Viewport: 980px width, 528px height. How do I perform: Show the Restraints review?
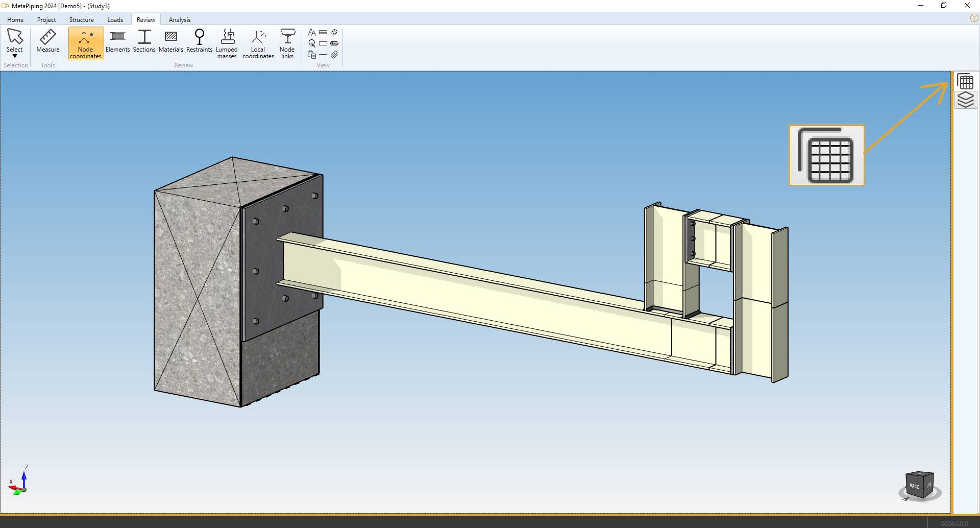tap(200, 40)
